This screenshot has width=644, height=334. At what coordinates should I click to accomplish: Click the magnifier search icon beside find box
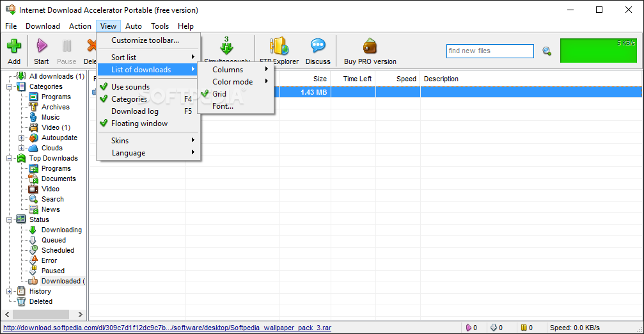[547, 51]
